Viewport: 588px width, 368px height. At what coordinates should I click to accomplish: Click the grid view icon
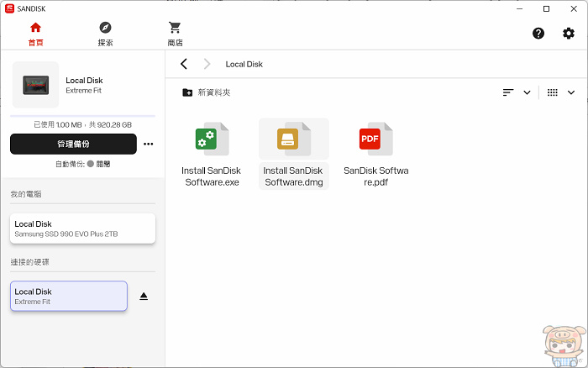(x=553, y=92)
